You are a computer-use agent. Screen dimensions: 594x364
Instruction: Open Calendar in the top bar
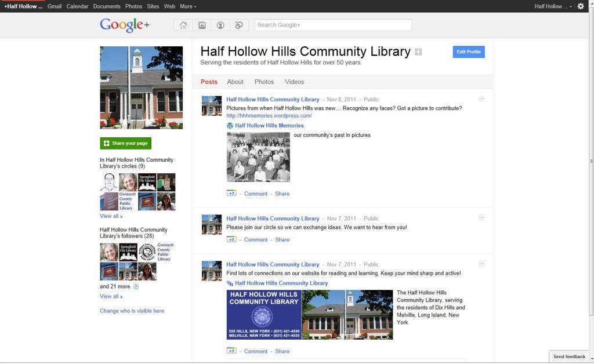pyautogui.click(x=77, y=6)
